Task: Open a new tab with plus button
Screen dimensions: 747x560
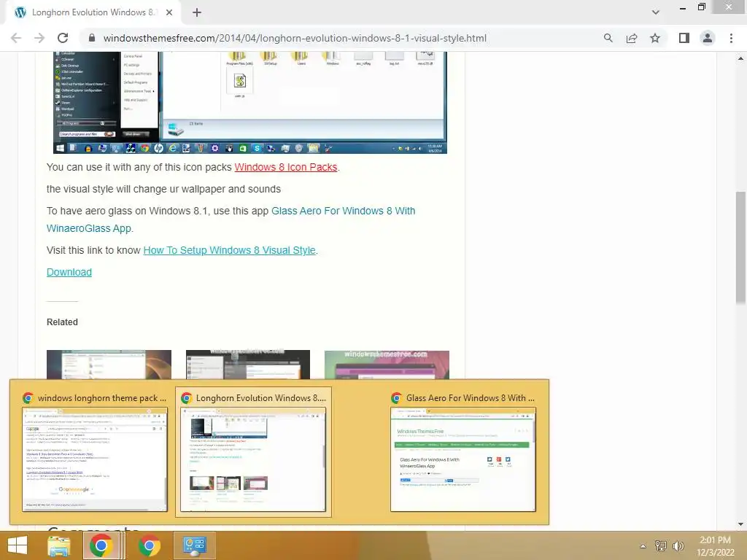Action: coord(197,13)
